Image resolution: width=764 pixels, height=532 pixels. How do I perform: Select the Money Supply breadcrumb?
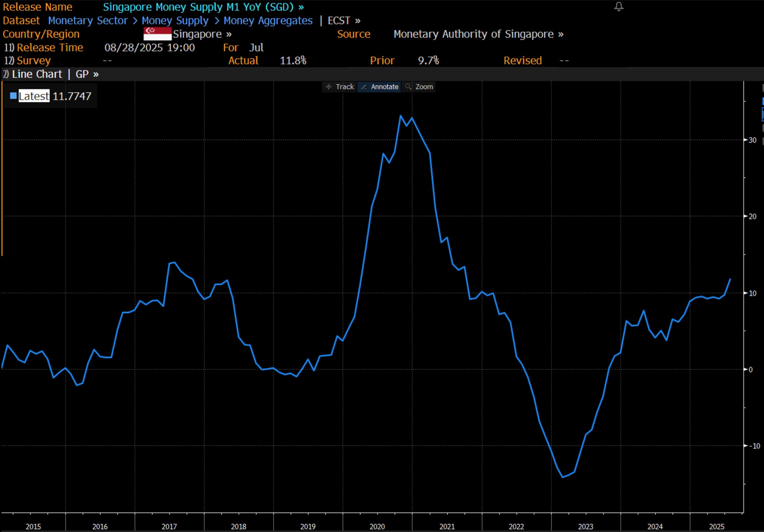coord(175,21)
